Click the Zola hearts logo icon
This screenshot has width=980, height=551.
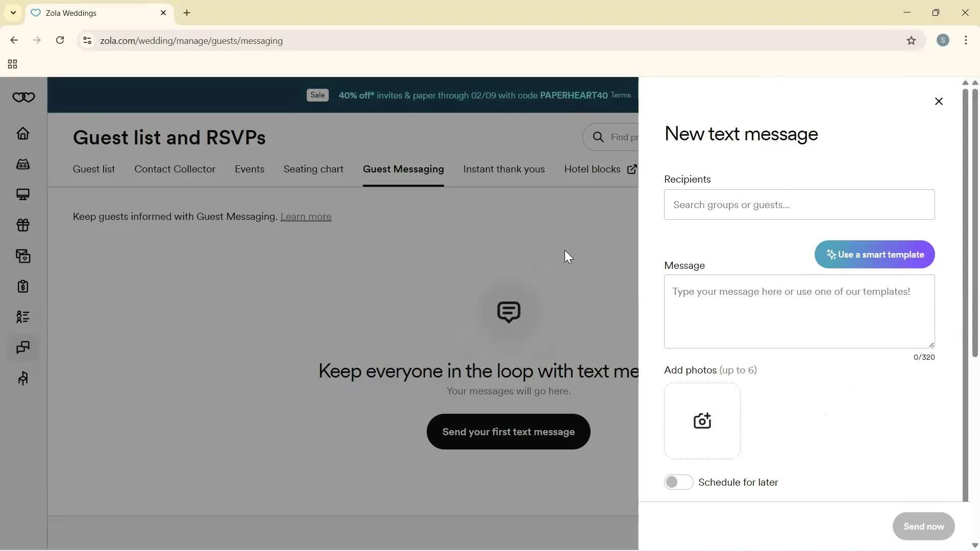coord(23,97)
